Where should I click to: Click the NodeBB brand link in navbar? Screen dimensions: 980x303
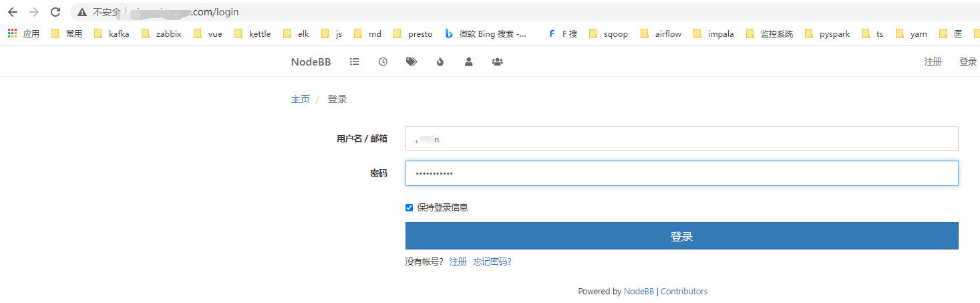(311, 62)
